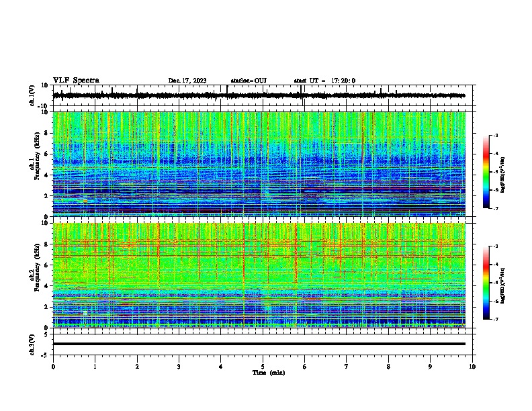Click the "-3" label on ch.1 color scale

pos(496,135)
